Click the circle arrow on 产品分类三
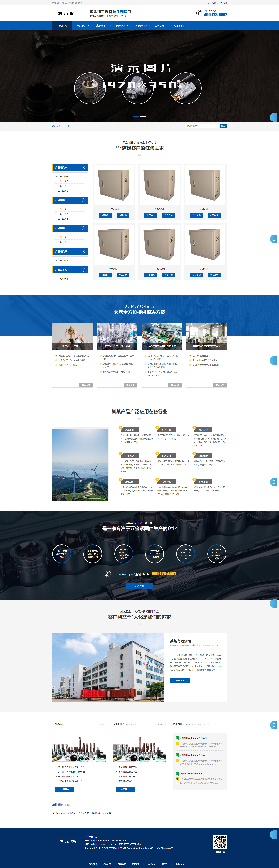Image resolution: width=279 pixels, height=868 pixels. coord(83,228)
